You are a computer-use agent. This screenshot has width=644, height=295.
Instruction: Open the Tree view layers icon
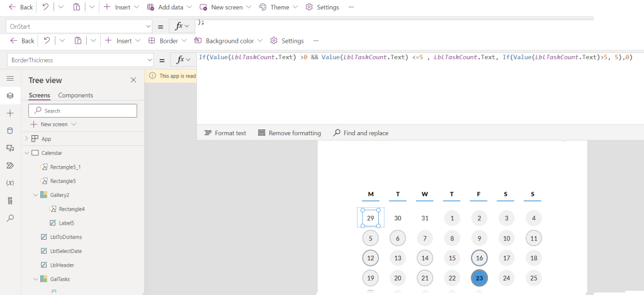click(x=10, y=96)
